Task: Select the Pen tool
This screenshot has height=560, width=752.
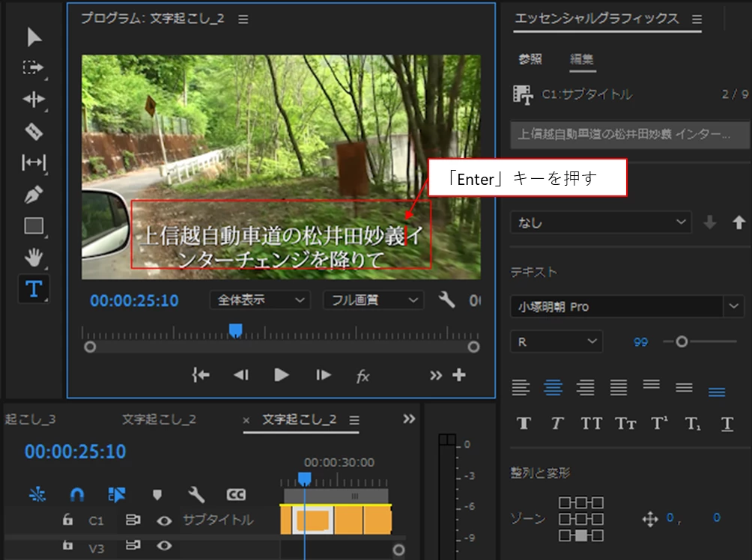Action: point(34,194)
